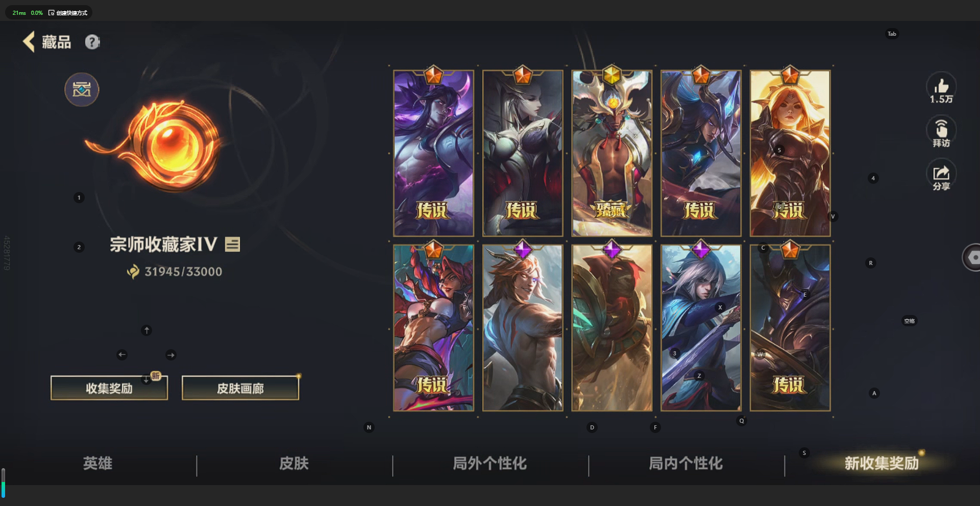Image resolution: width=980 pixels, height=506 pixels.
Task: Select the golden armored sun-haired skin card
Action: 790,153
